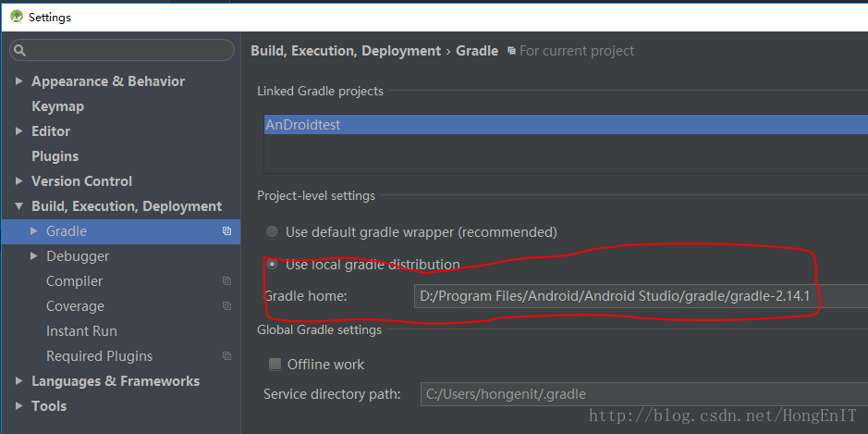The height and width of the screenshot is (434, 868).
Task: Select the AnDroidtest linked Gradle project
Action: 303,125
